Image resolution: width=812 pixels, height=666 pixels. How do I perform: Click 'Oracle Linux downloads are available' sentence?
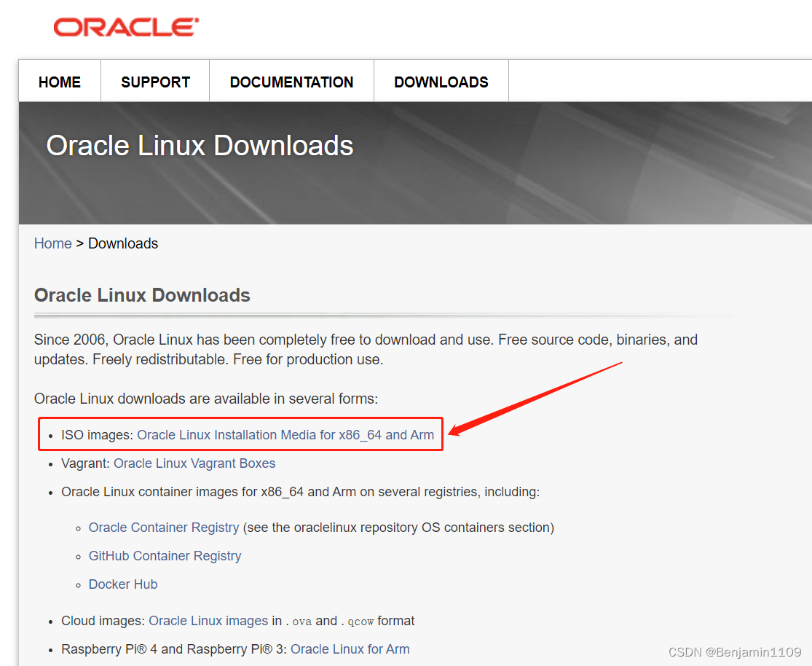coord(206,399)
